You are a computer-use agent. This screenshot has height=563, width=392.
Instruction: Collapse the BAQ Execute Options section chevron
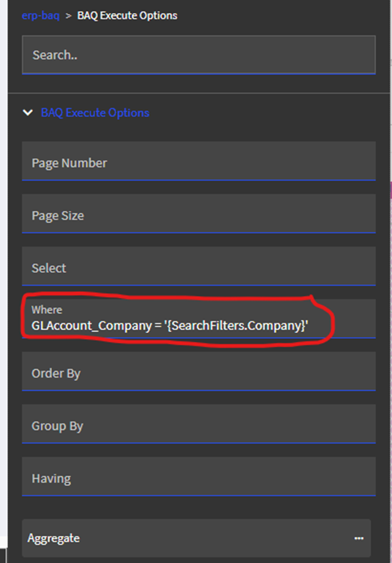pyautogui.click(x=27, y=113)
